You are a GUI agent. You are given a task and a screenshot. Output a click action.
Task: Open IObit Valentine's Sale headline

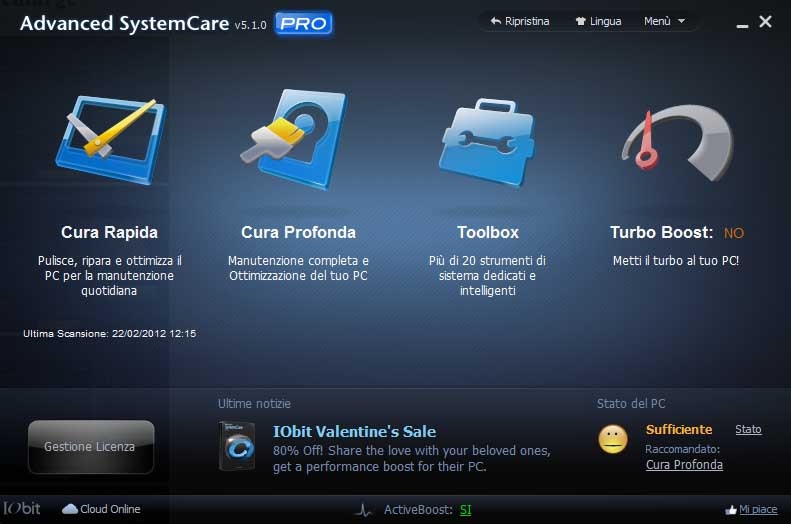[x=354, y=431]
